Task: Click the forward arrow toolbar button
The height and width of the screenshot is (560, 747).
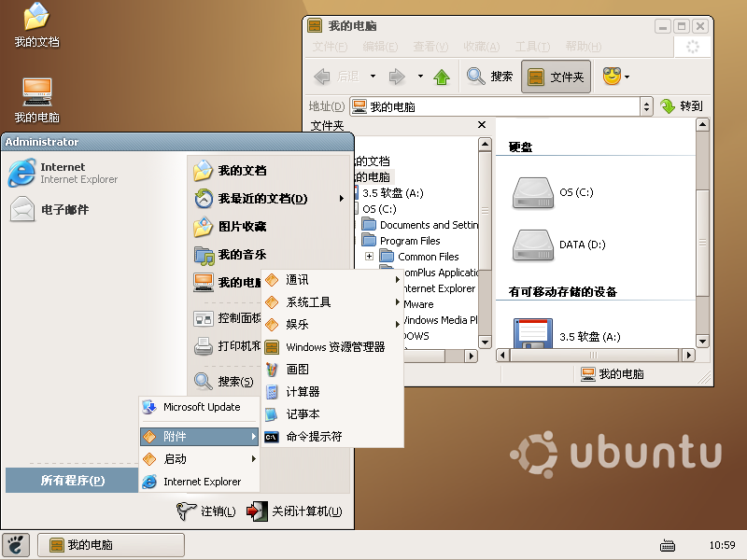Action: click(397, 77)
